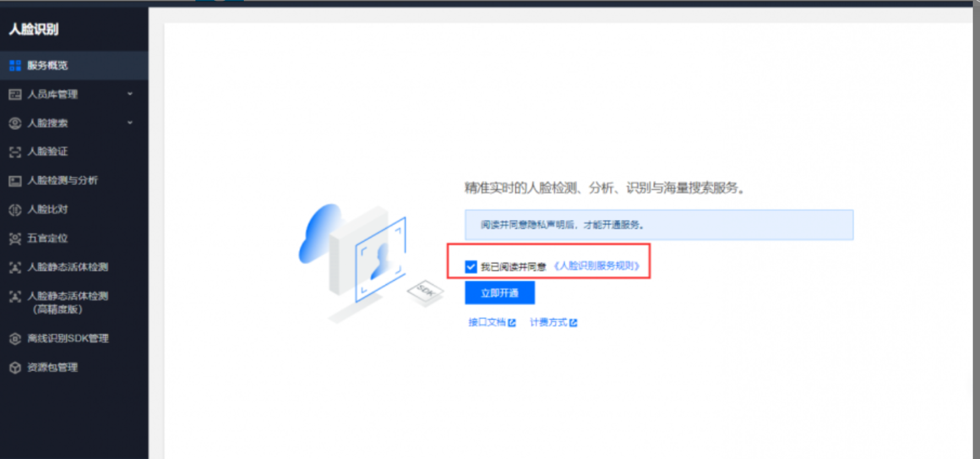Open the 接口文档 external link

pos(492,323)
